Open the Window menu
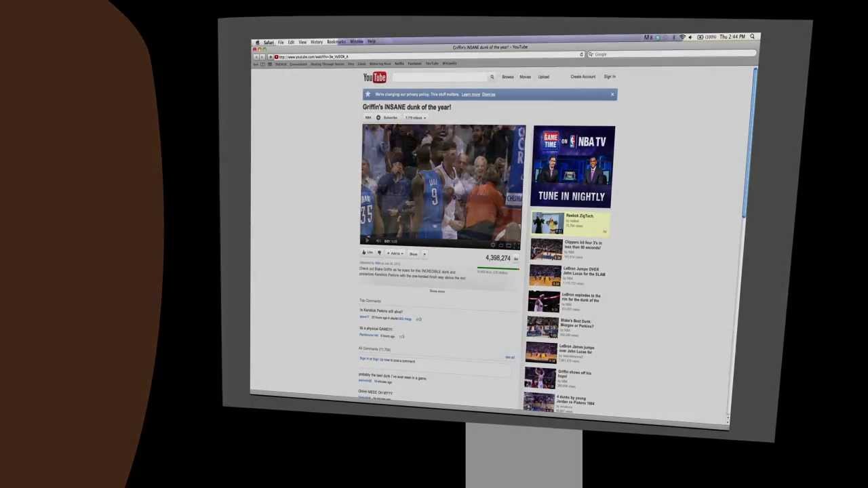The height and width of the screenshot is (488, 868). [356, 41]
